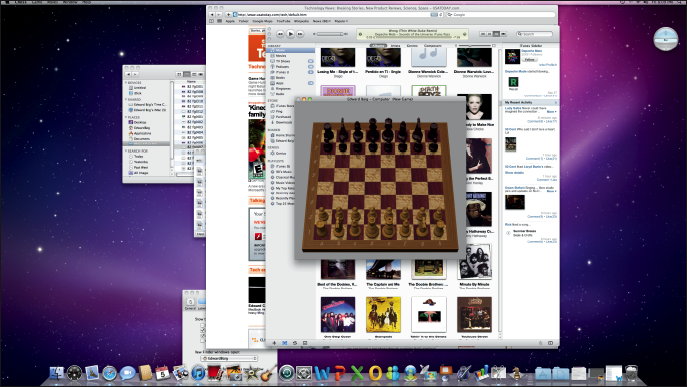Launch Microsoft Word icon in Dock

click(x=322, y=373)
